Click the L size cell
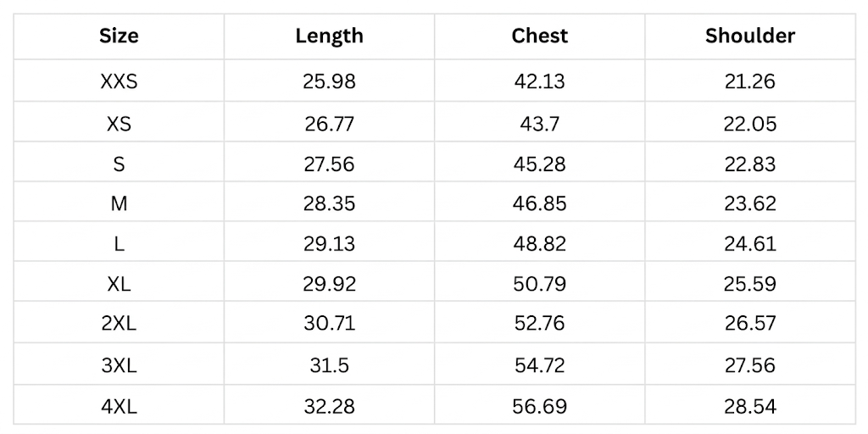Screen dimensions: 868x434 [x=119, y=244]
